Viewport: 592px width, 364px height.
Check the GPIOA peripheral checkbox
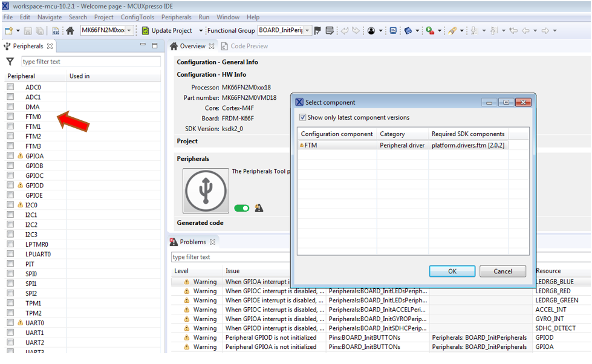coord(10,155)
